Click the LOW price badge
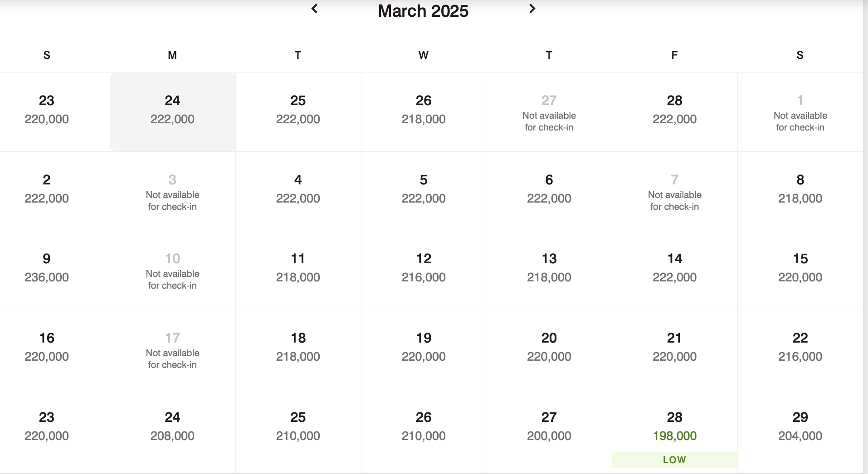Image resolution: width=868 pixels, height=474 pixels. pos(674,459)
